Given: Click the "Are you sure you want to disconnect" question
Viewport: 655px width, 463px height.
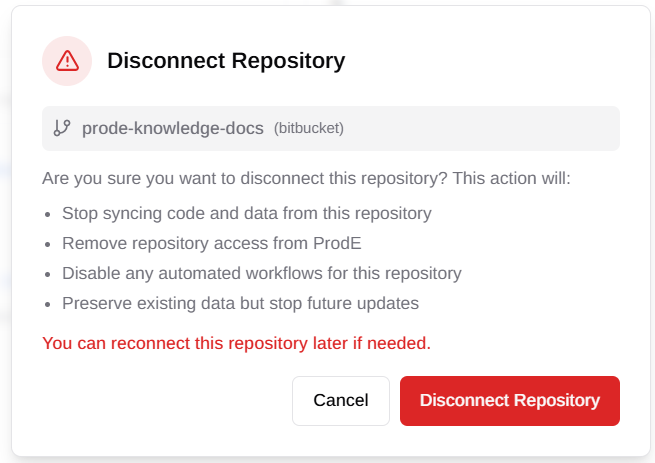Looking at the screenshot, I should 244,178.
